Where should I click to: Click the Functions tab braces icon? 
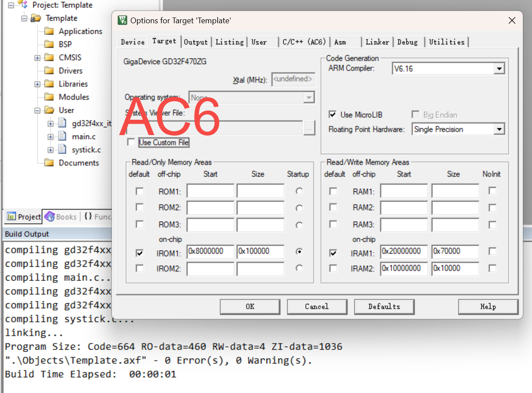(88, 216)
